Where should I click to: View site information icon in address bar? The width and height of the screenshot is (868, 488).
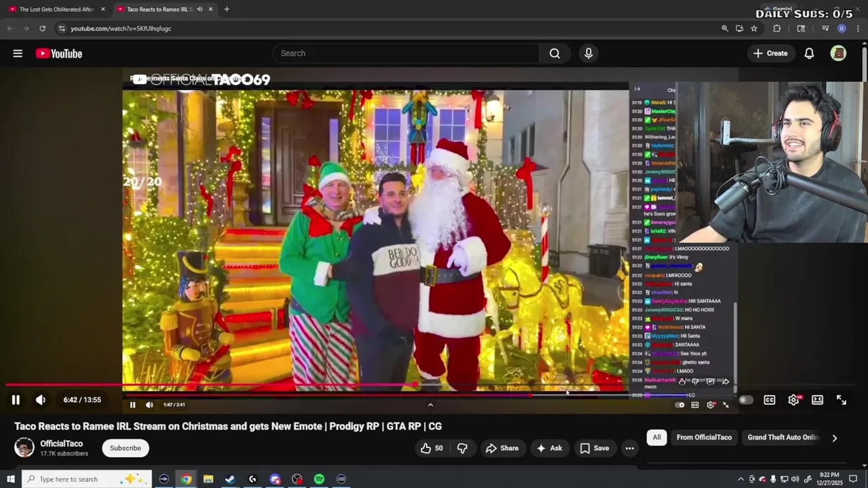[61, 28]
